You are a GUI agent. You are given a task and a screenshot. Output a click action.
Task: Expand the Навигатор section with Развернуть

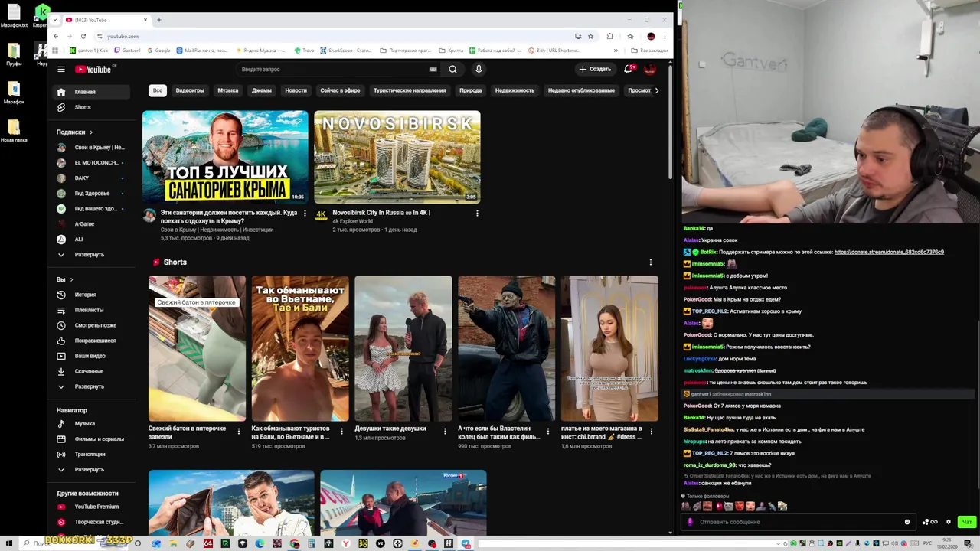click(x=90, y=469)
